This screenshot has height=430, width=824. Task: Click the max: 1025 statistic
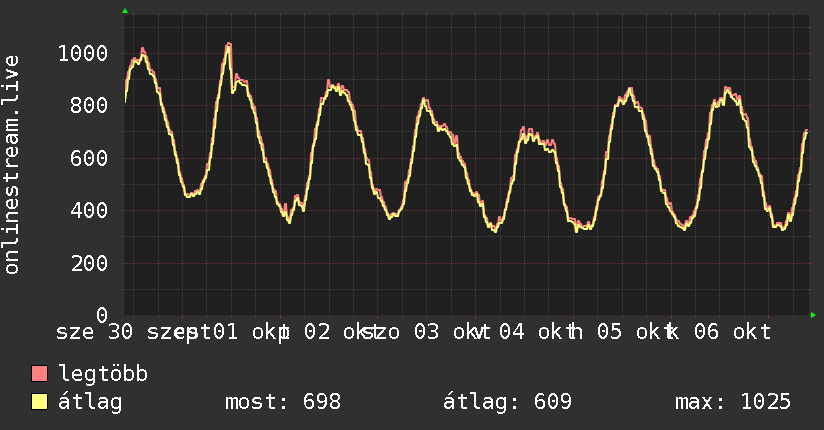pyautogui.click(x=733, y=402)
